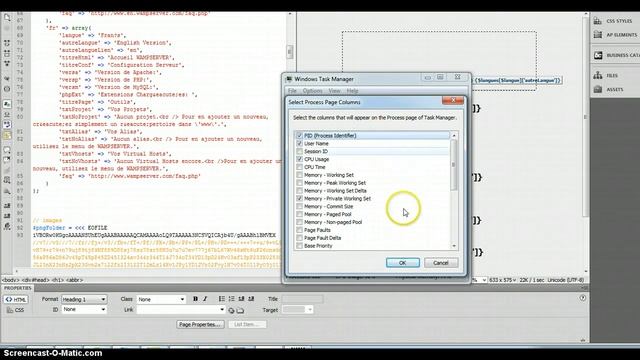640x360 pixels.
Task: Open the ID dropdown in Properties
Action: 84,310
